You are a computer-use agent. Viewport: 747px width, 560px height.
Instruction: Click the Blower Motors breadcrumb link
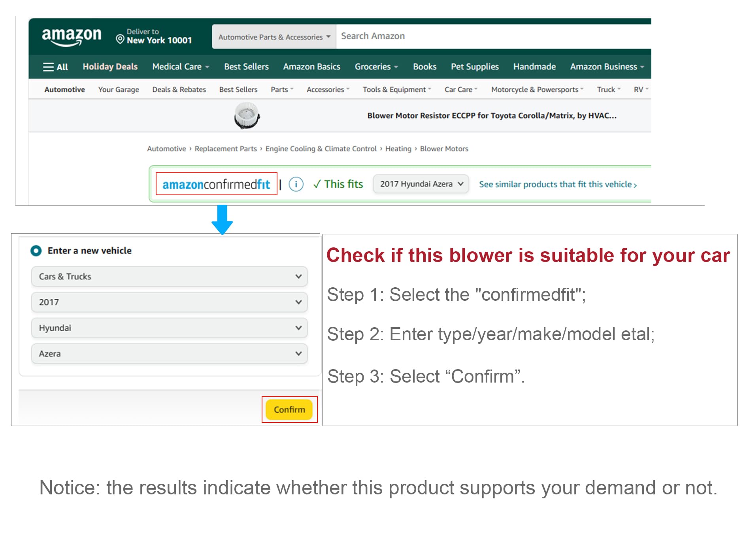[x=444, y=149]
